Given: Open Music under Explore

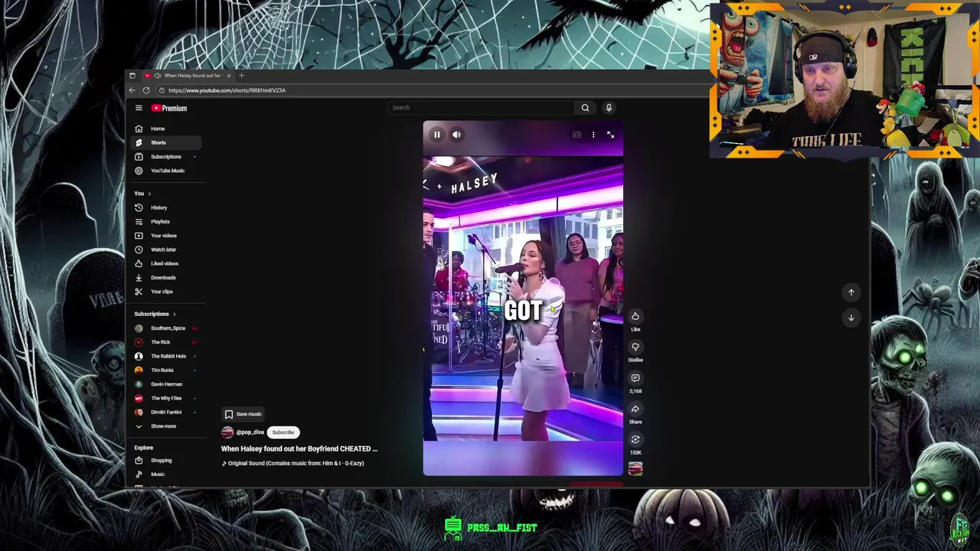Looking at the screenshot, I should pos(167,474).
